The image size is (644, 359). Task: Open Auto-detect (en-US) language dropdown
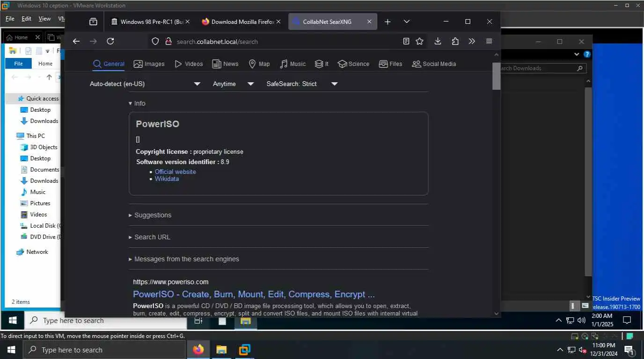(145, 84)
